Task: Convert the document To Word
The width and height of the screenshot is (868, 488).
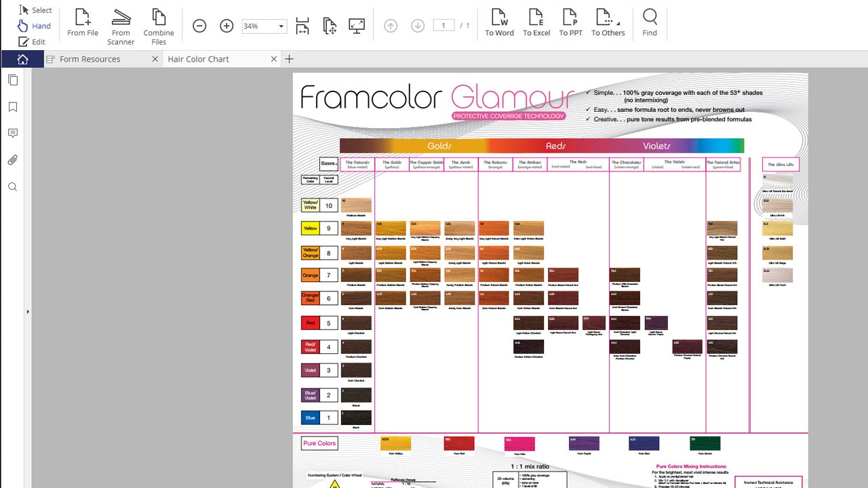Action: [499, 23]
